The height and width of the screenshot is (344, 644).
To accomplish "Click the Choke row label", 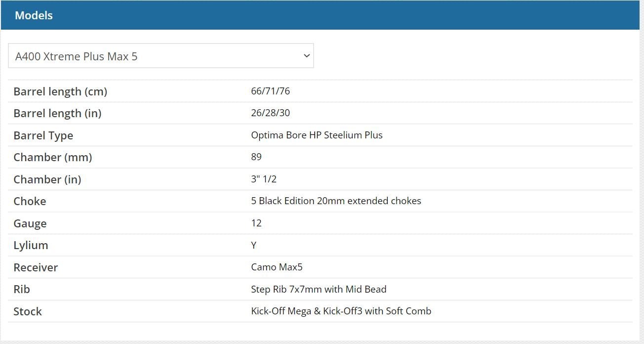I will point(30,201).
